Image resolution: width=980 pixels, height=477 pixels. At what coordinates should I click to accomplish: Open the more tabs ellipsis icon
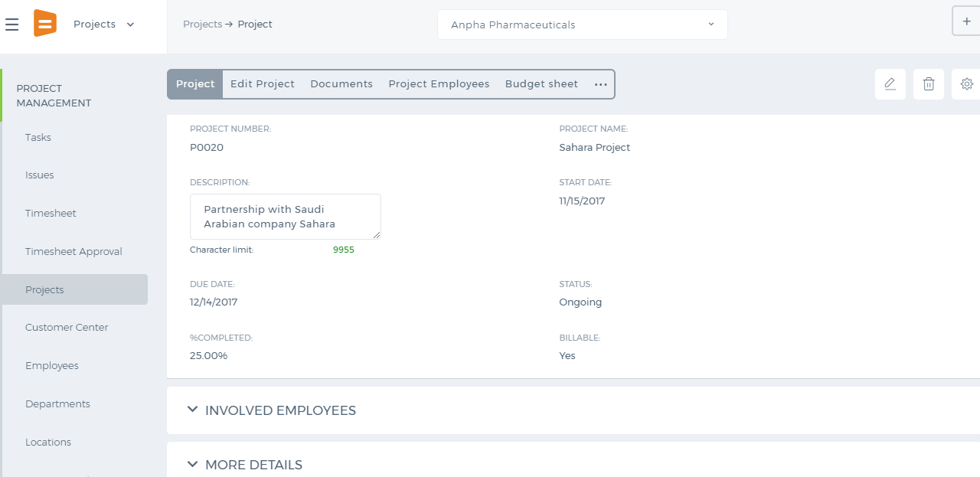[601, 84]
